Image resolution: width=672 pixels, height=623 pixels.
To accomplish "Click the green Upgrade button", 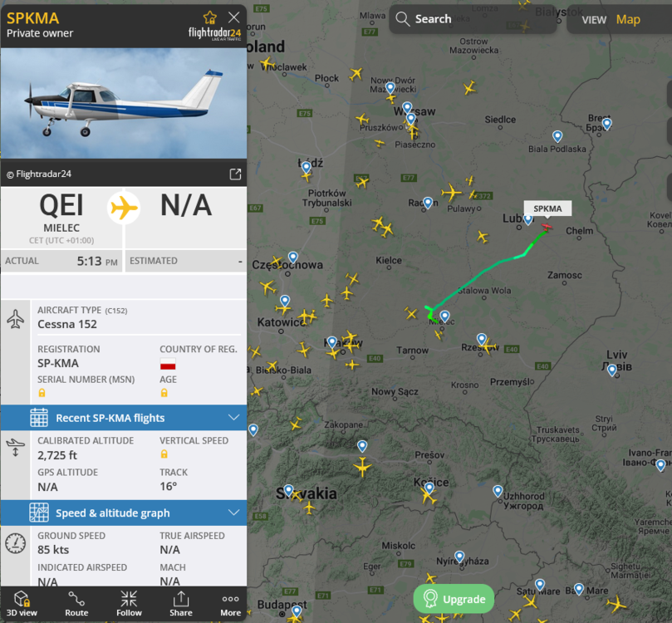I will click(x=454, y=599).
